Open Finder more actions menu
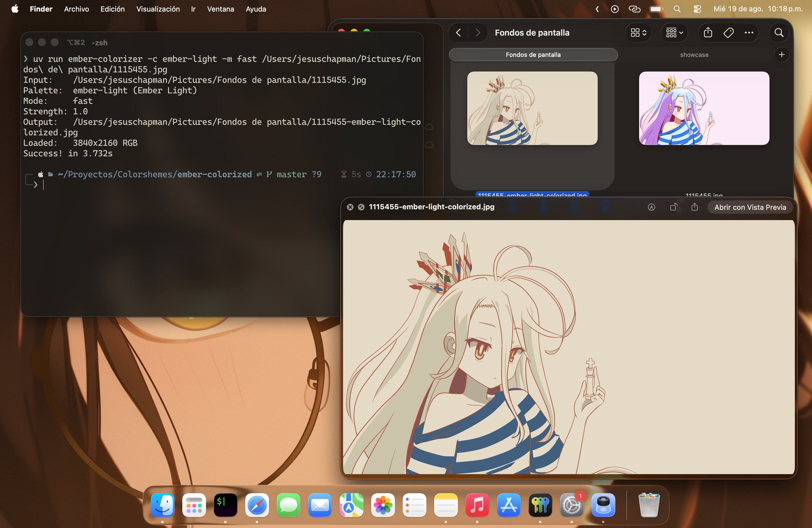 (749, 33)
